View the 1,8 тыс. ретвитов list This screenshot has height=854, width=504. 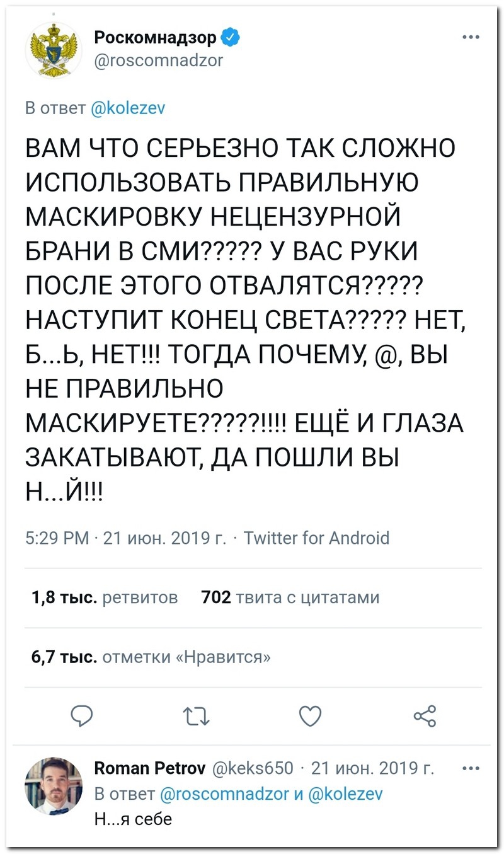pos(104,597)
